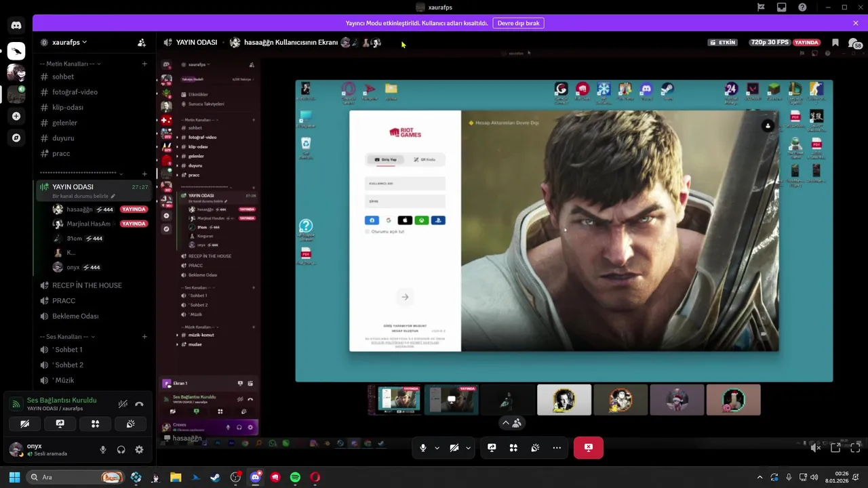Viewport: 868px width, 488px height.
Task: Open Spotify from the Windows taskbar
Action: [x=295, y=477]
